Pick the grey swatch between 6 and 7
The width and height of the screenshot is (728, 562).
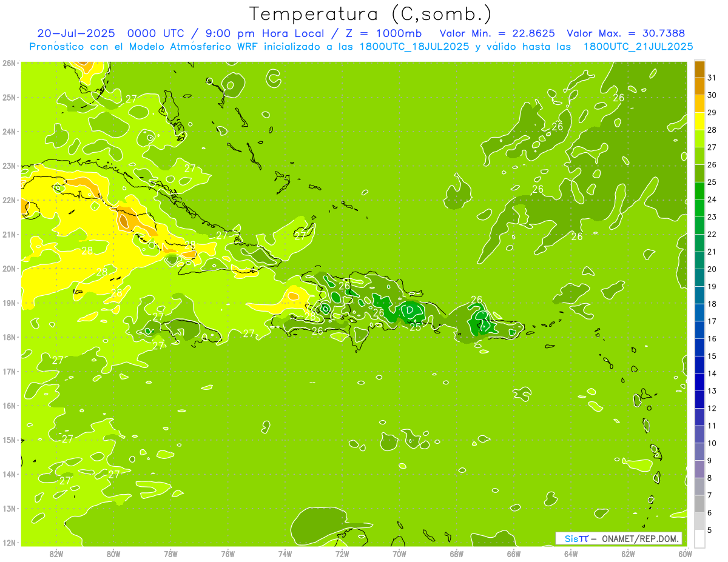click(x=699, y=504)
